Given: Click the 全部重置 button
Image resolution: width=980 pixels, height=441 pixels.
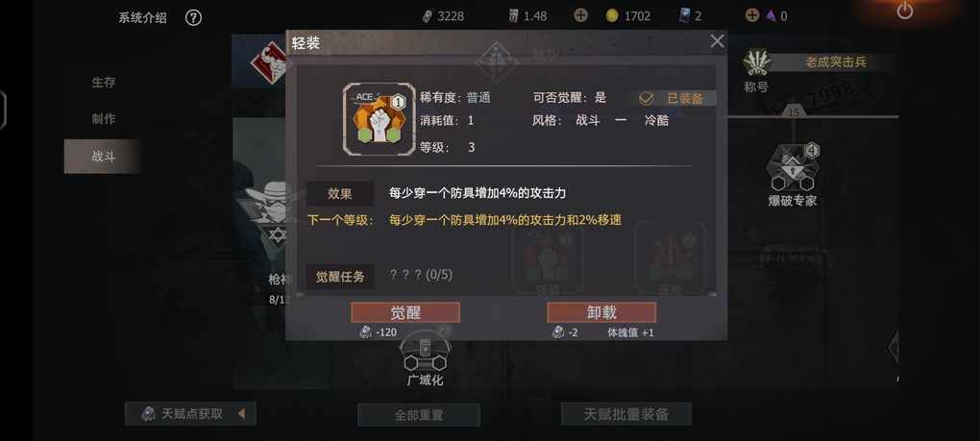Looking at the screenshot, I should point(419,415).
